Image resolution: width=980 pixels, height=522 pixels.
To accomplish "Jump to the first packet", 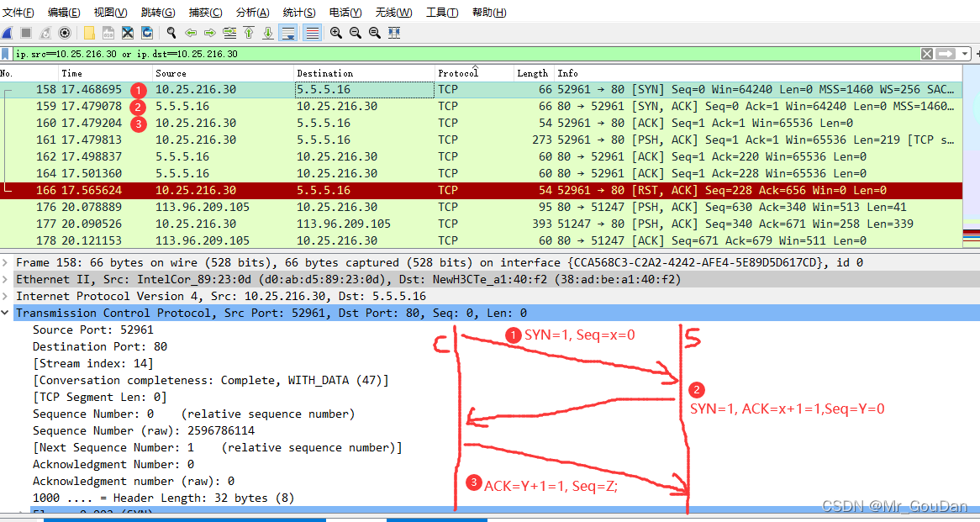I will point(249,33).
